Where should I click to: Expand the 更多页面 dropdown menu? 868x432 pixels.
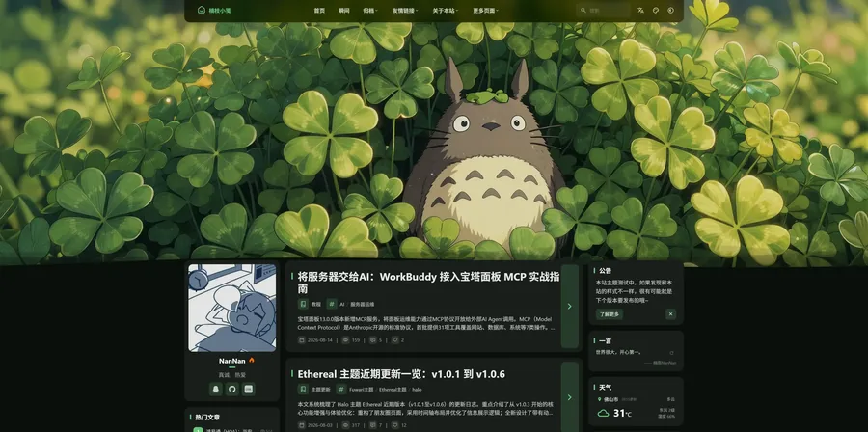coord(485,11)
